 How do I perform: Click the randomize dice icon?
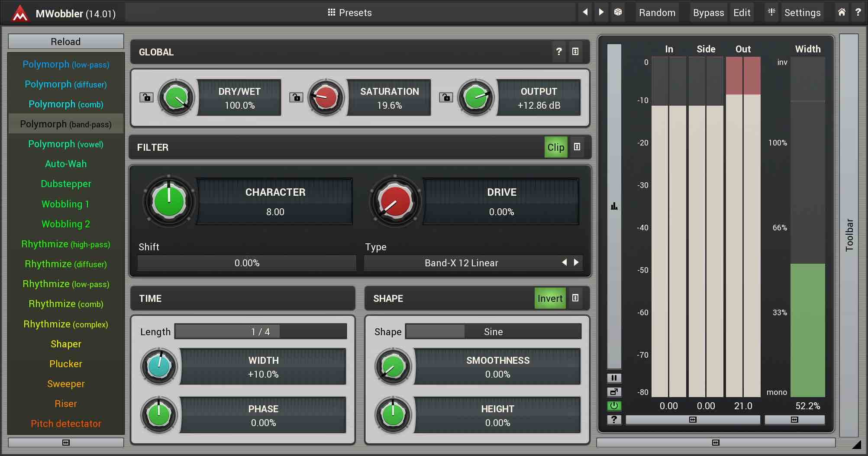[x=618, y=12]
